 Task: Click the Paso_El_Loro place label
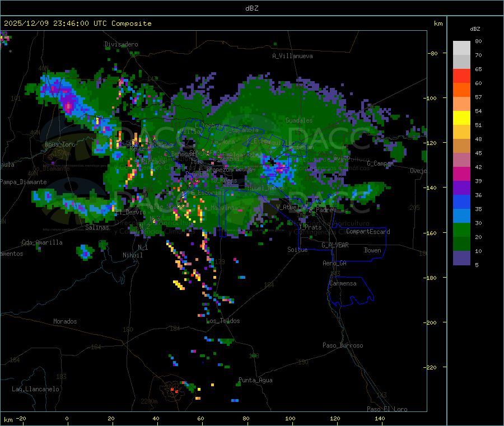[387, 409]
